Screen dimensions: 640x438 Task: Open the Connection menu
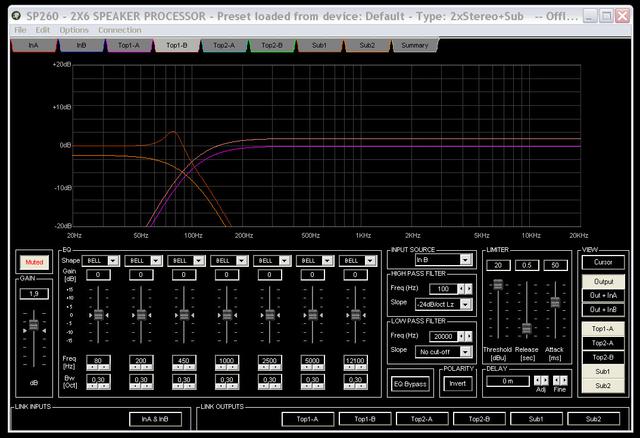click(x=119, y=30)
